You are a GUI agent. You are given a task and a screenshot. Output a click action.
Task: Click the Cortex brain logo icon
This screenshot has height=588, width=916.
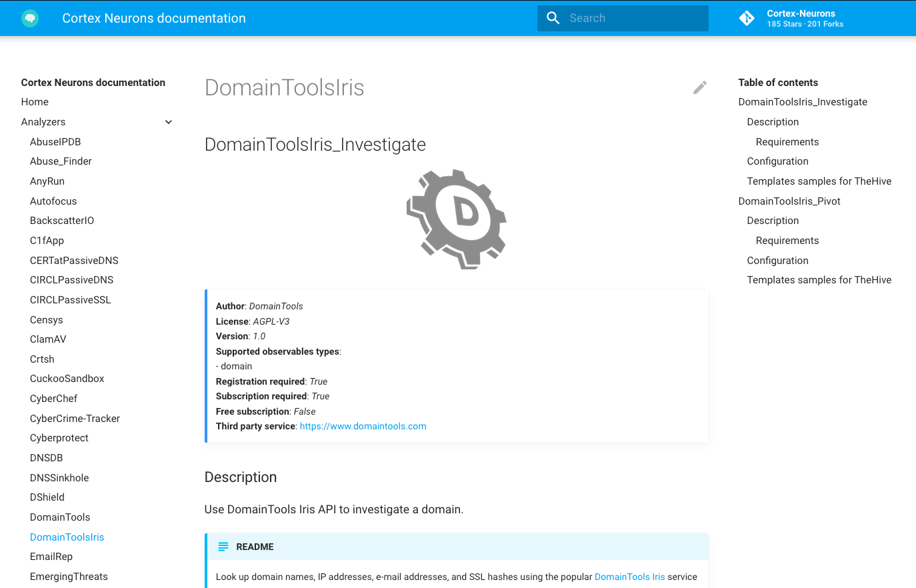tap(30, 18)
